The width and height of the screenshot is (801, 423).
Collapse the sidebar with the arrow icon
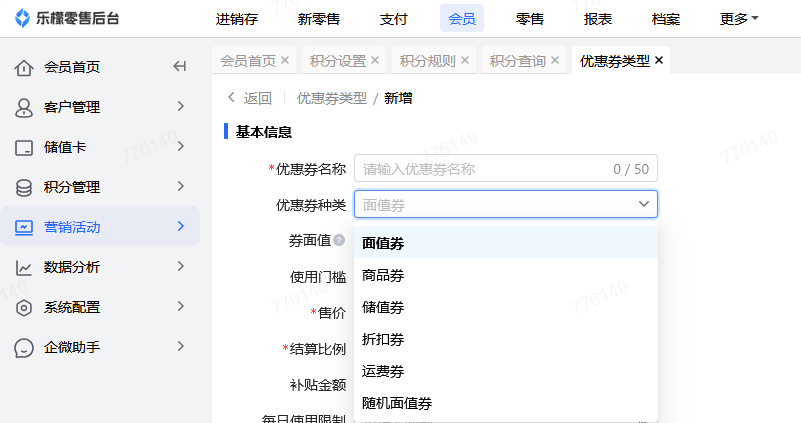[x=180, y=67]
